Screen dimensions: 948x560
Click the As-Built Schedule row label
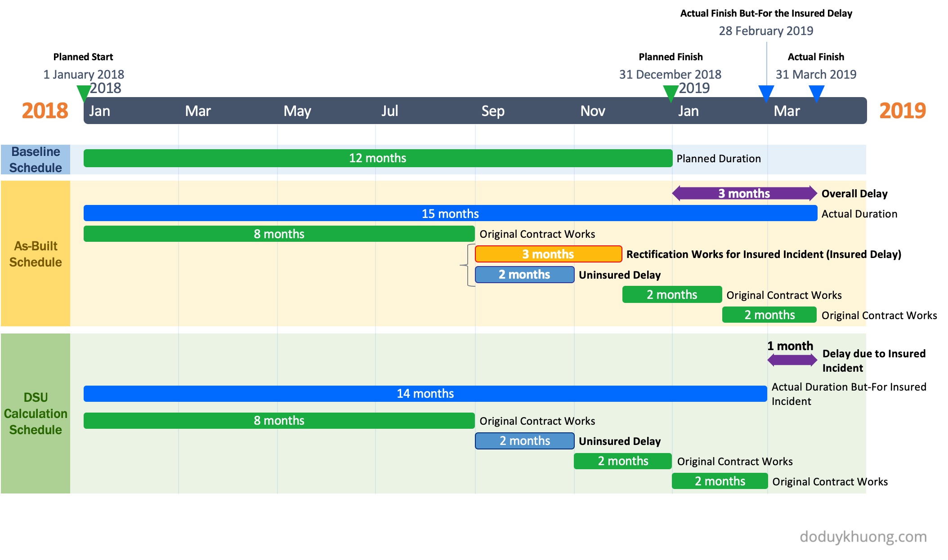click(x=36, y=254)
